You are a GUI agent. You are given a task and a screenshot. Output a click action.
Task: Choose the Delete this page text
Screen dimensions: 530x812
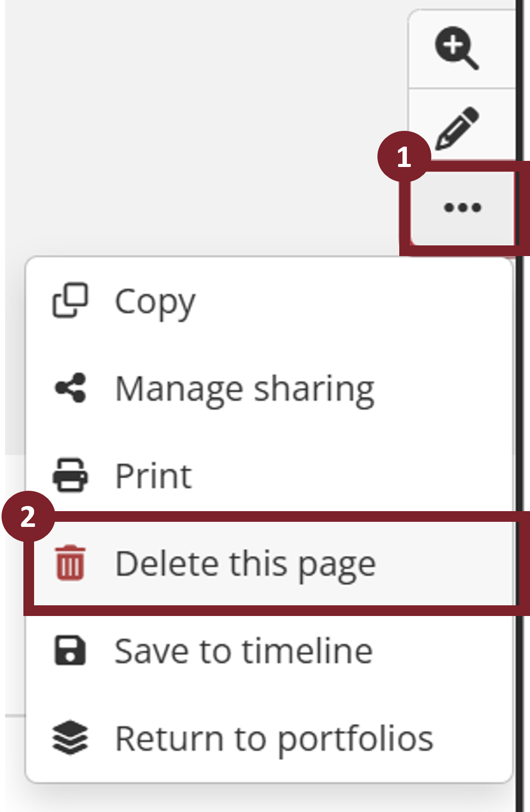tap(246, 564)
